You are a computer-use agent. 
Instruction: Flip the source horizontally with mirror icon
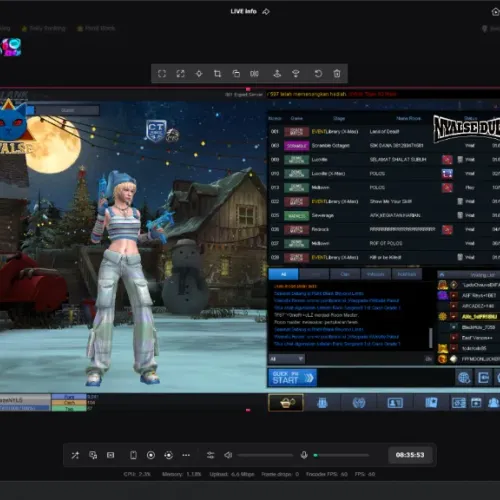[x=254, y=73]
